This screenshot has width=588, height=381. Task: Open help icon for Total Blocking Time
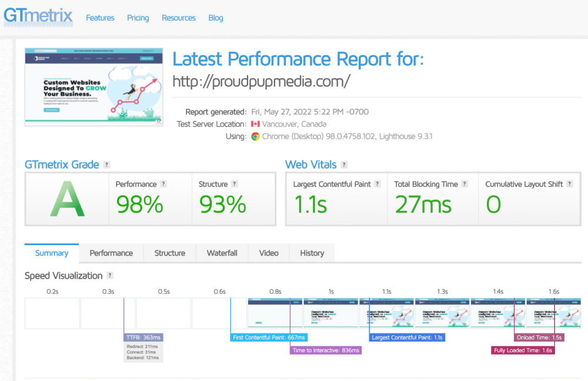pos(465,184)
